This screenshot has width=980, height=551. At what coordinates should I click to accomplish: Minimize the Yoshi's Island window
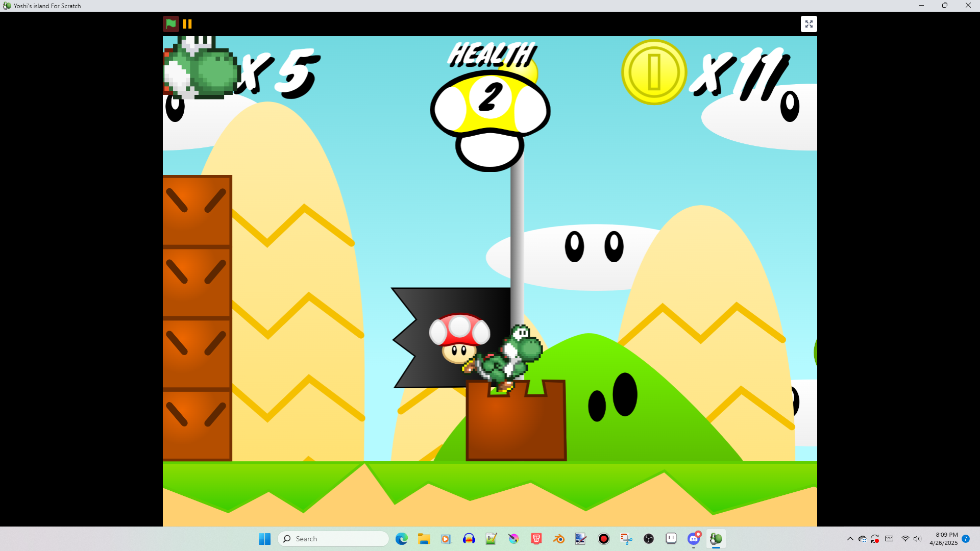tap(921, 6)
